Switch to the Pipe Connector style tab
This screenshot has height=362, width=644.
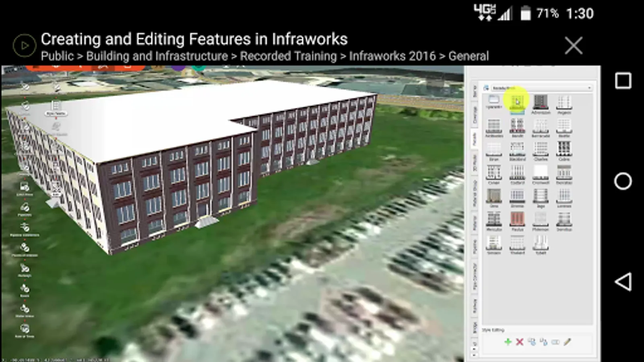coord(475,277)
